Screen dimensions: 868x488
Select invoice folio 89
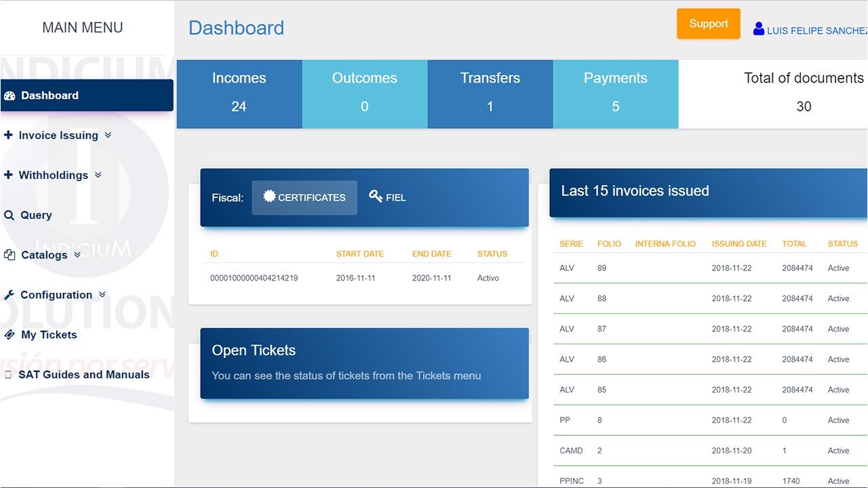tap(602, 268)
